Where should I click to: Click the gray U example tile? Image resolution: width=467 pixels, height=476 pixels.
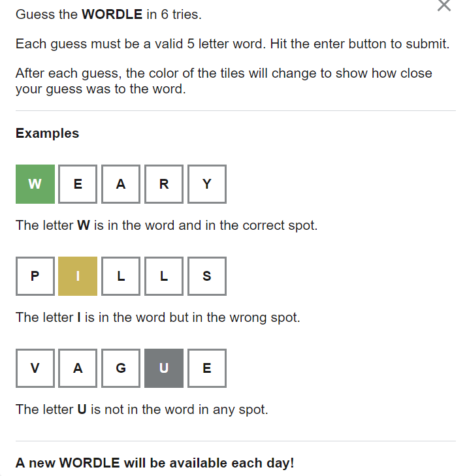click(164, 368)
